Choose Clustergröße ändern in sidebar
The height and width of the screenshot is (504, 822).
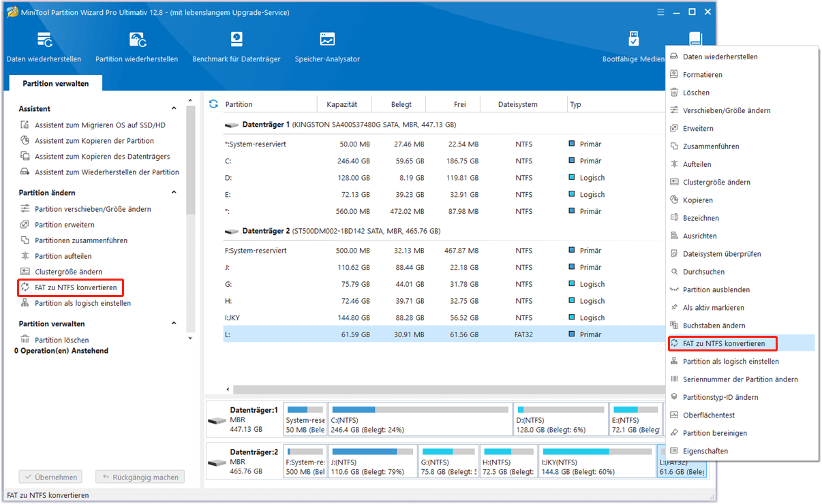(x=61, y=272)
